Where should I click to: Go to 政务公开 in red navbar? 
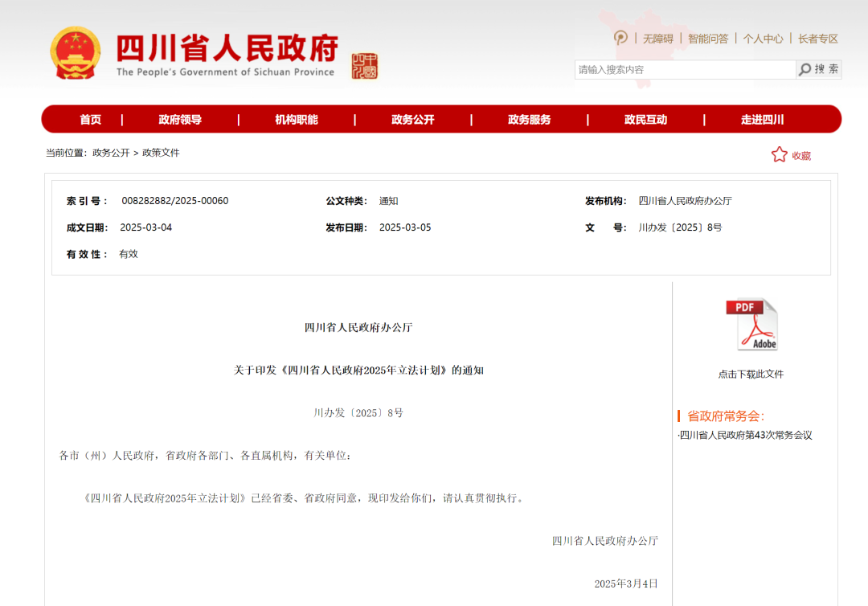coord(413,120)
